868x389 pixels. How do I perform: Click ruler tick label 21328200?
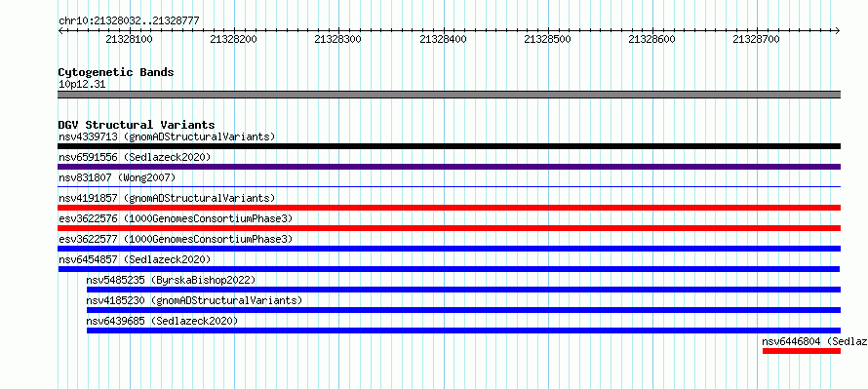[x=234, y=39]
